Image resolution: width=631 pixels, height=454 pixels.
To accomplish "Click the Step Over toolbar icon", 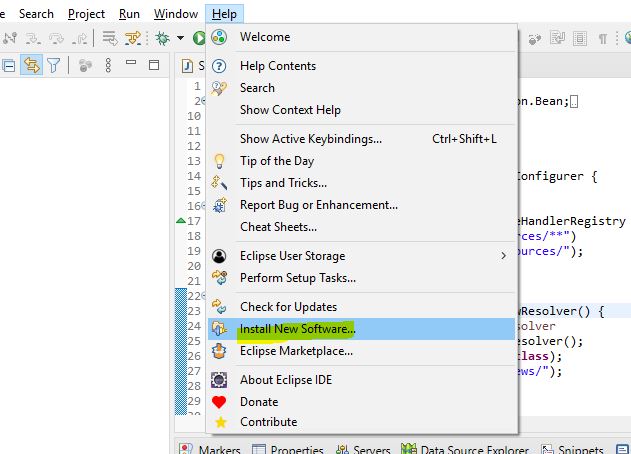I will click(x=56, y=38).
